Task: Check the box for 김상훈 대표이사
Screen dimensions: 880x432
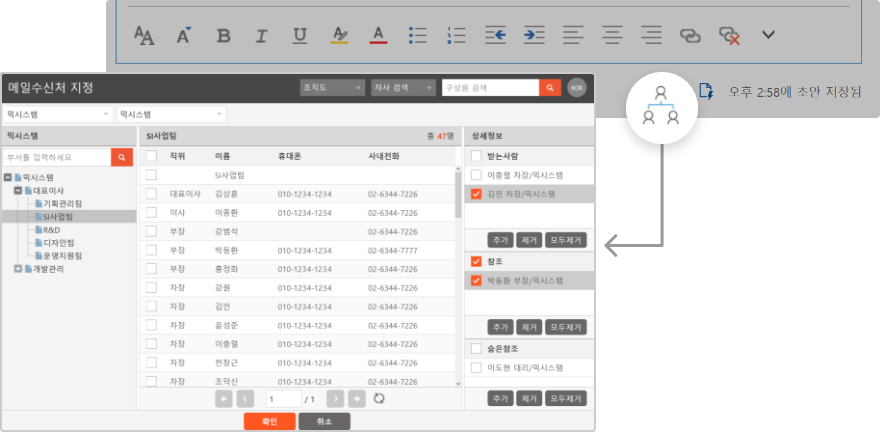Action: click(151, 194)
